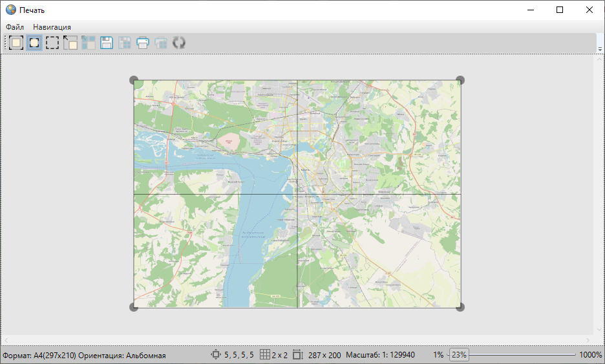Activate the dashed rectangle selection tool
Image resolution: width=605 pixels, height=364 pixels.
click(52, 43)
